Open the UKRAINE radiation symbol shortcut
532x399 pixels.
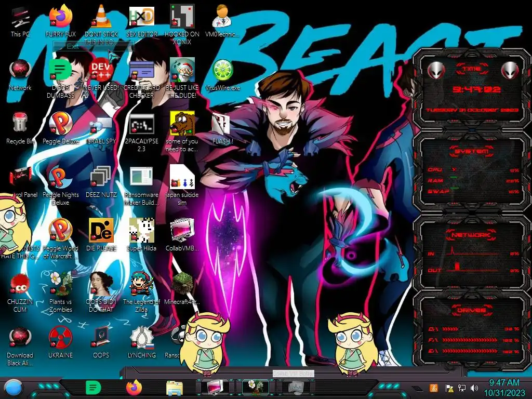click(x=60, y=342)
